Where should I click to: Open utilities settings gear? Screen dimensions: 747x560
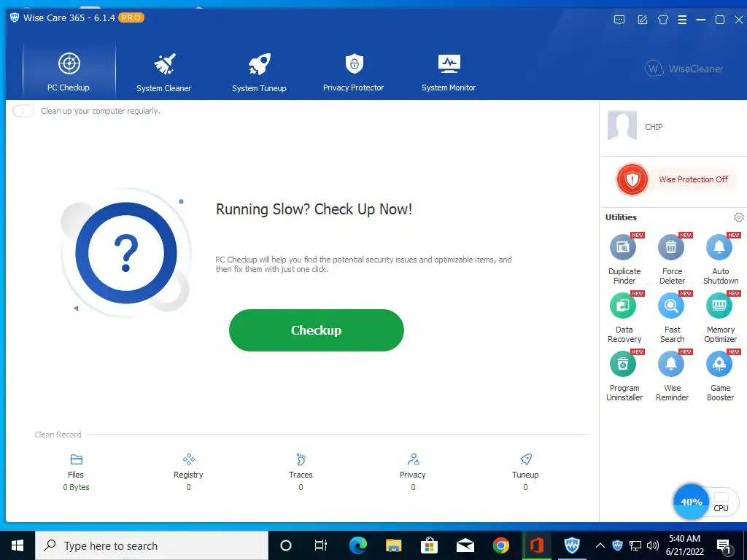pyautogui.click(x=738, y=217)
